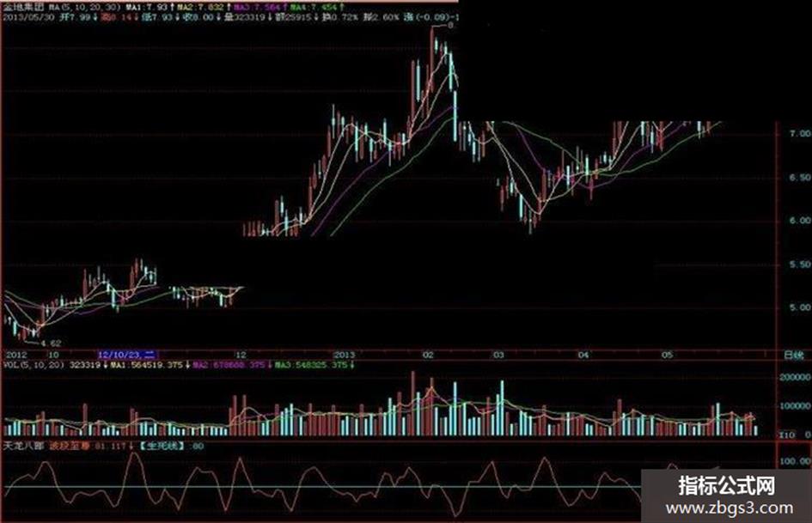The image size is (812, 523).
Task: Select the X10 volume multiplier label
Action: tap(787, 435)
